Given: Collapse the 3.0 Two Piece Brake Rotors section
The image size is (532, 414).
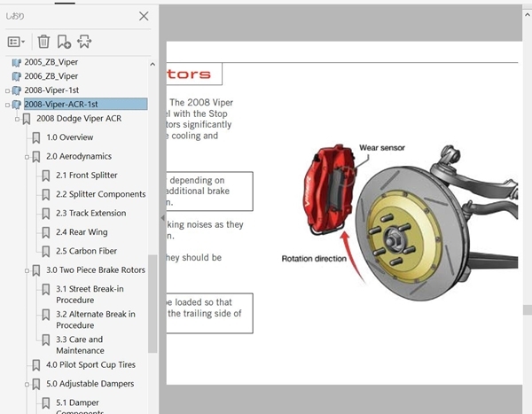Looking at the screenshot, I should [x=27, y=270].
